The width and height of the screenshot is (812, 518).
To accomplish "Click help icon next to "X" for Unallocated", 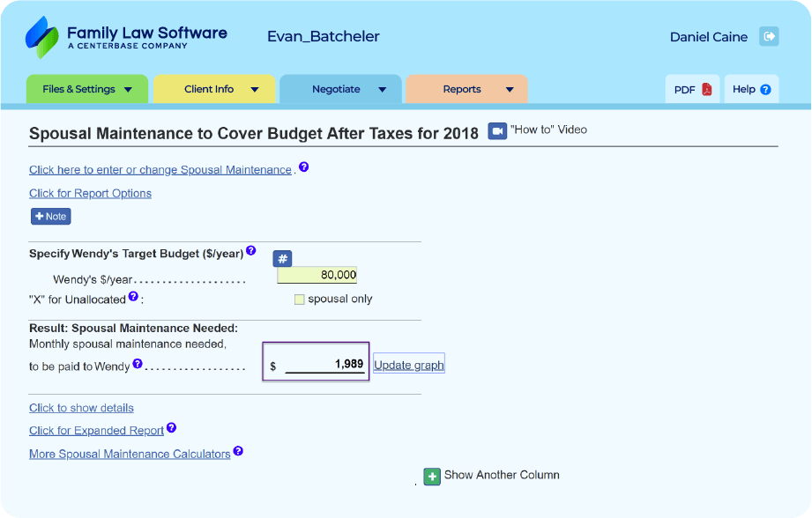I will [x=133, y=297].
